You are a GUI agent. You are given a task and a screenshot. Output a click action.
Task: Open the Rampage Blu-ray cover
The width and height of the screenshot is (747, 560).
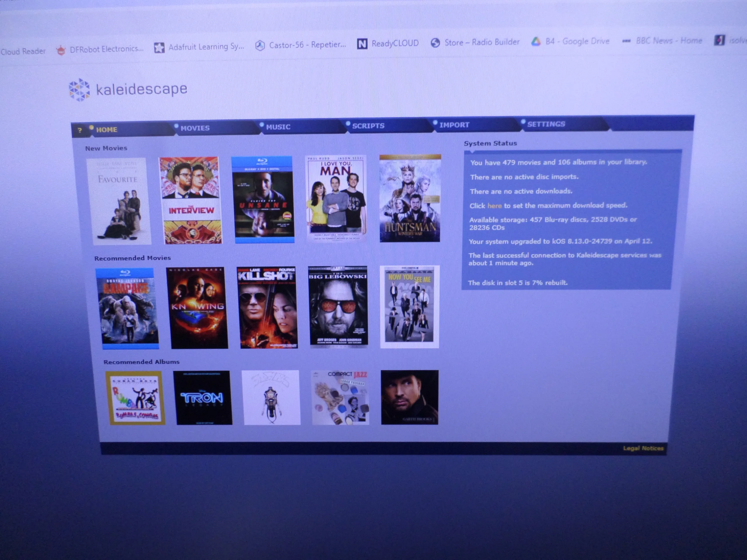[x=127, y=309]
